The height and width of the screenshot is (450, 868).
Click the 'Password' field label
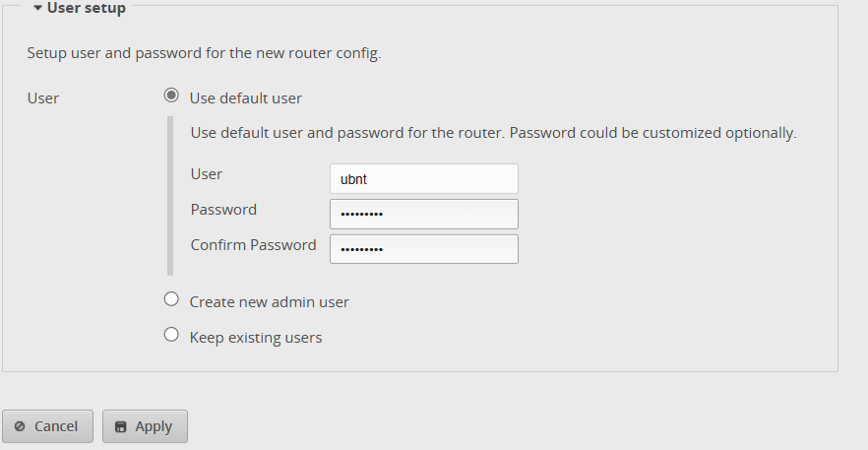click(223, 210)
